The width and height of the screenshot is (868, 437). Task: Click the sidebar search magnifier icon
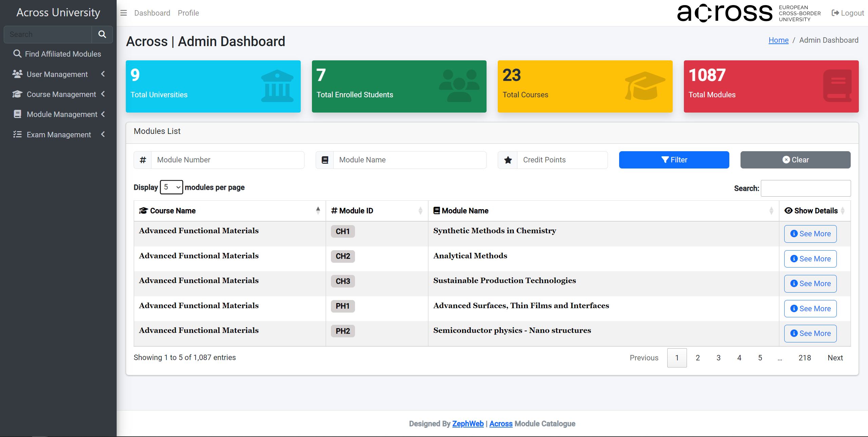102,34
